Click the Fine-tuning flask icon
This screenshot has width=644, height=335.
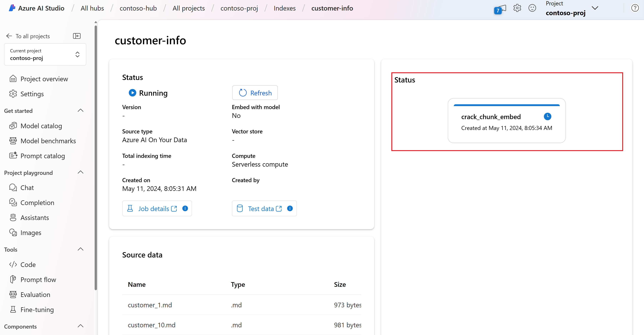tap(13, 309)
